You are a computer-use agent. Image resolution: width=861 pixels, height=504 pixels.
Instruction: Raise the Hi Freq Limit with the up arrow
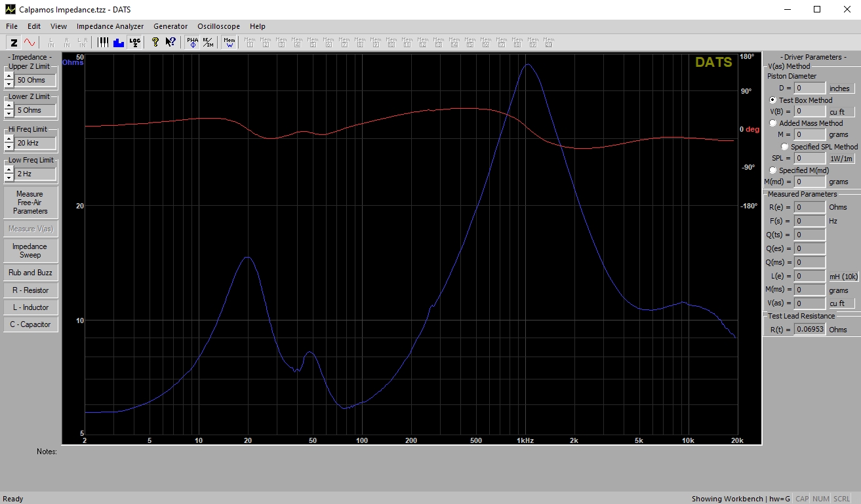(9, 139)
